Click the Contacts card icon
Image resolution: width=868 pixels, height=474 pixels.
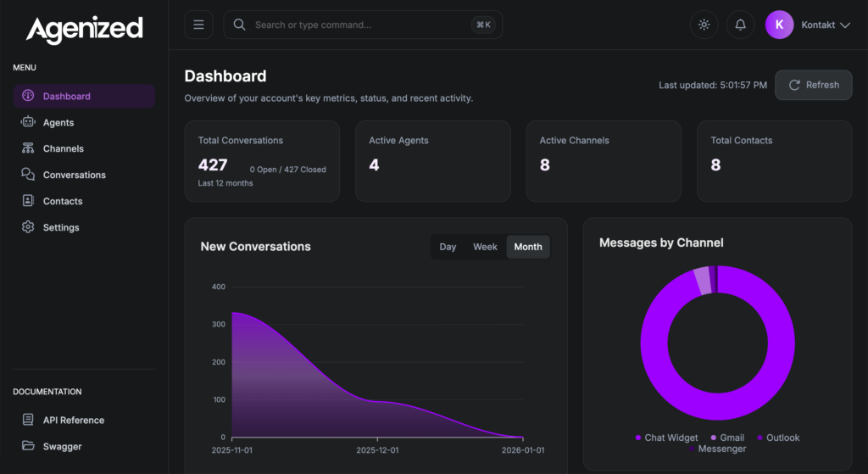(x=28, y=201)
